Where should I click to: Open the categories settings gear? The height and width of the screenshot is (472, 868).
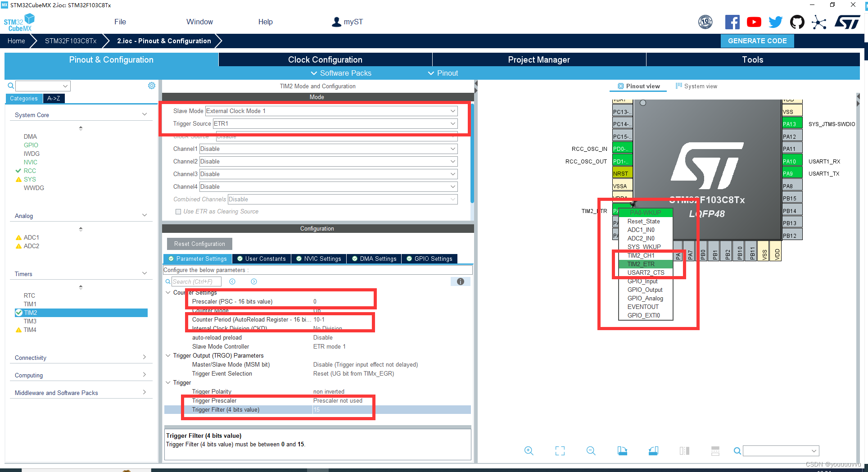[x=152, y=86]
